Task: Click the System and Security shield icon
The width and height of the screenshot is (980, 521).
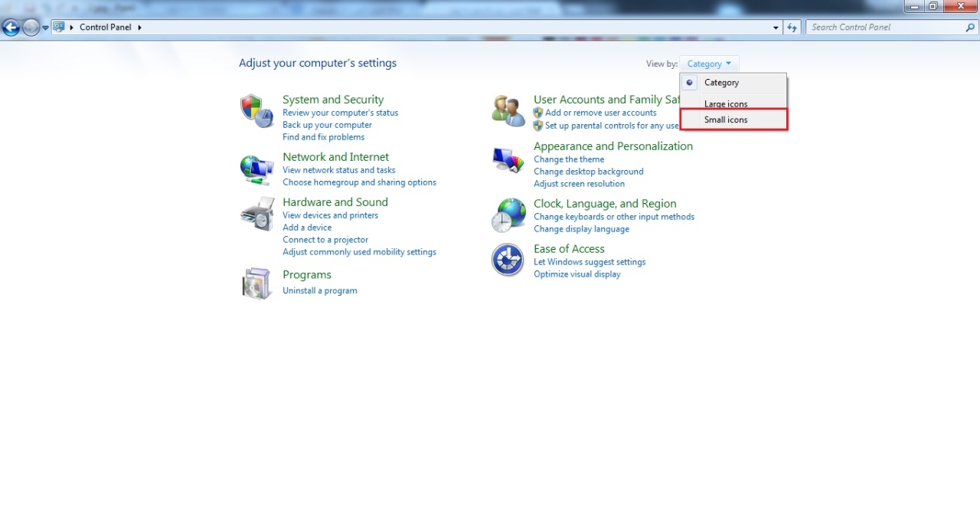Action: pyautogui.click(x=256, y=111)
